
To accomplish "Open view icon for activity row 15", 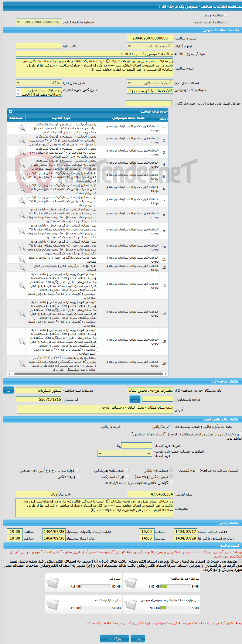I will 21,341.
